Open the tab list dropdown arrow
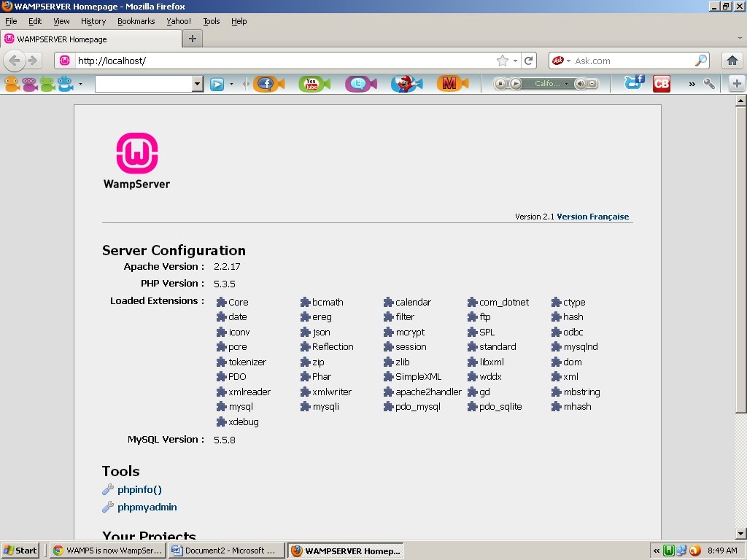Viewport: 747px width, 560px height. pos(740,38)
